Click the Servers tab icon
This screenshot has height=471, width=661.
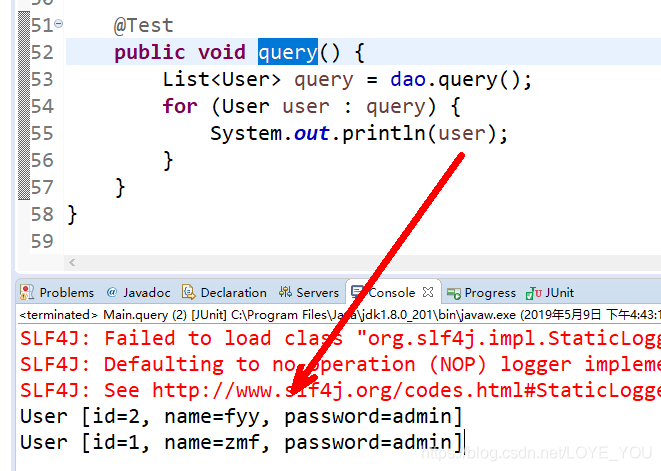tap(285, 292)
